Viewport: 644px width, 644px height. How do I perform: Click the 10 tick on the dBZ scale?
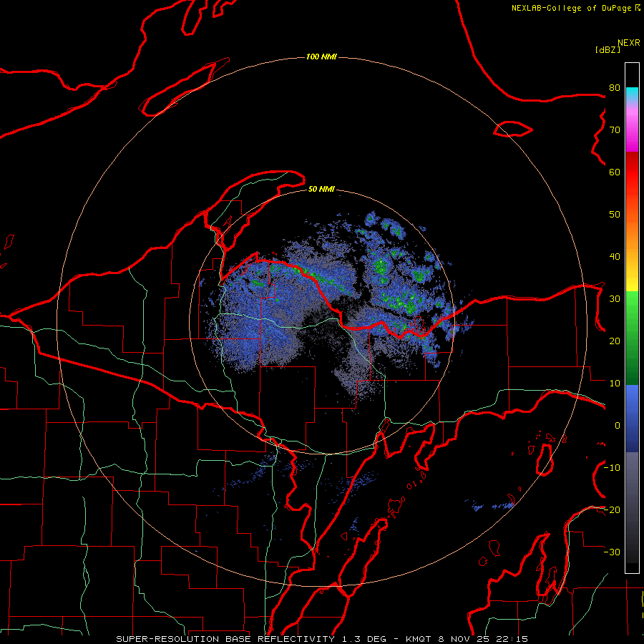[x=615, y=384]
